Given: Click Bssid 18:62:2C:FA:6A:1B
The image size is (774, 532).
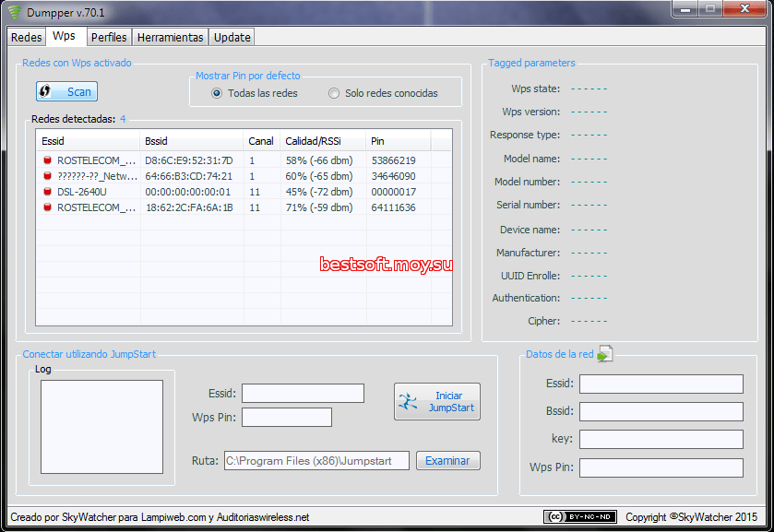Looking at the screenshot, I should pos(189,207).
